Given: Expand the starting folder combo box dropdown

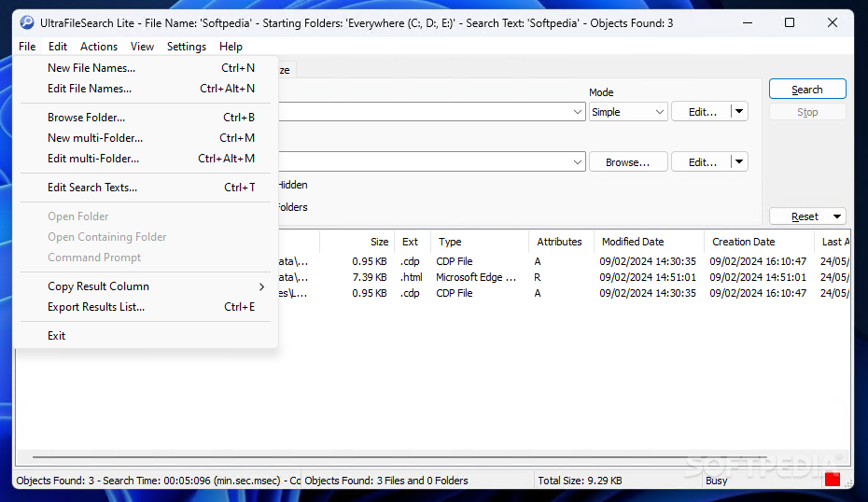Looking at the screenshot, I should click(x=577, y=162).
